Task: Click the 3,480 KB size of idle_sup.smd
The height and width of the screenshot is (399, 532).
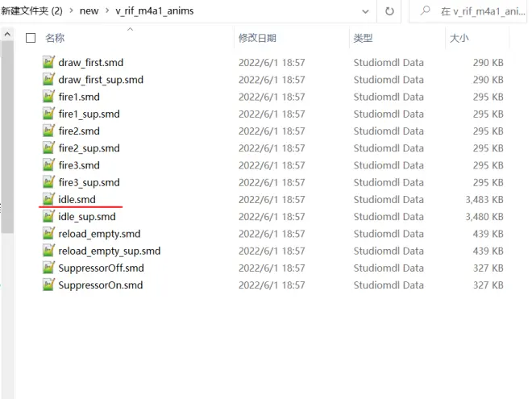Action: (484, 217)
